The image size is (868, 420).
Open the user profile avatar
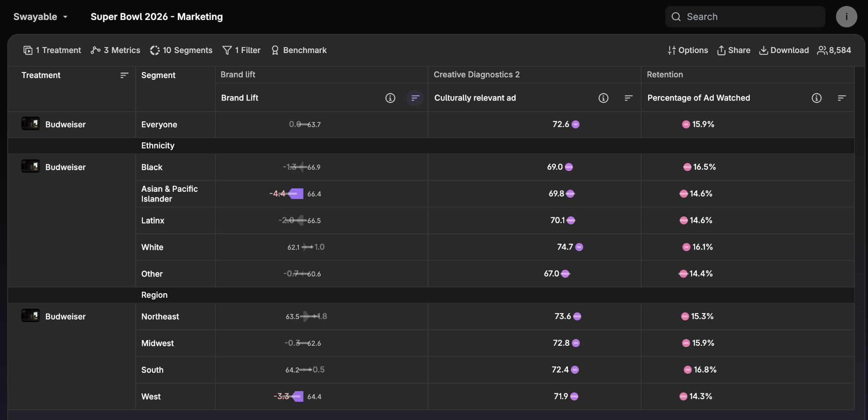tap(846, 17)
